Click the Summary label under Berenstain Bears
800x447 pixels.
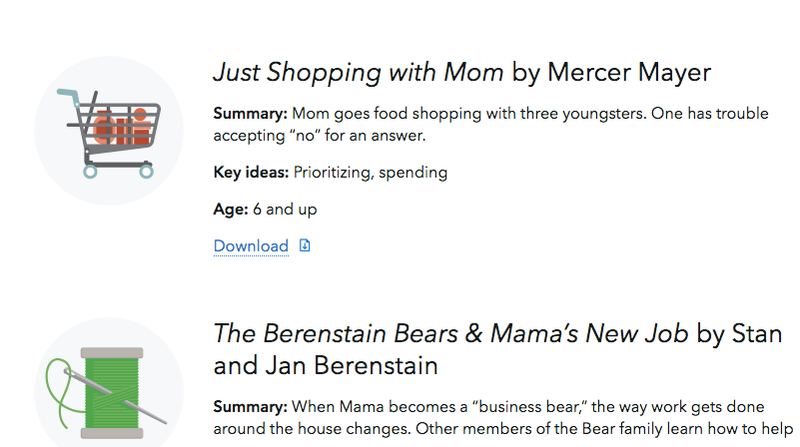pos(251,407)
